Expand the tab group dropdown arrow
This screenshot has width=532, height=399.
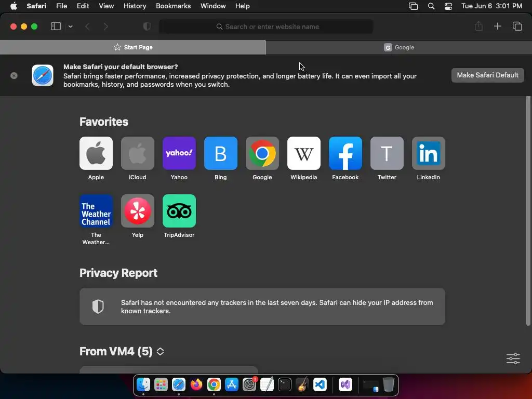(x=70, y=26)
